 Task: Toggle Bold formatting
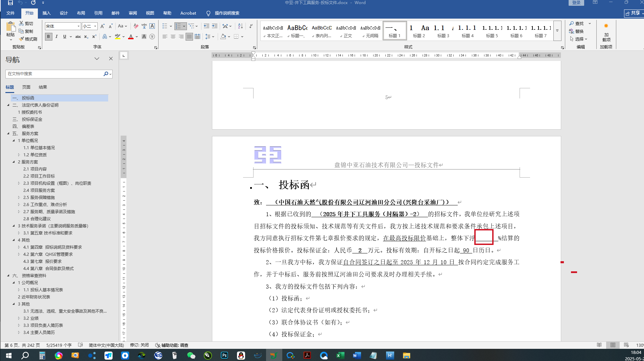[x=49, y=37]
